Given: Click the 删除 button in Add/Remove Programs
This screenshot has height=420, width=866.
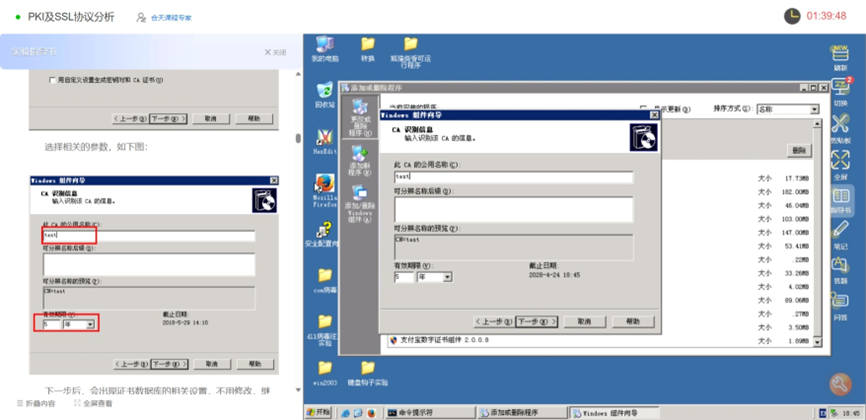Looking at the screenshot, I should point(799,150).
